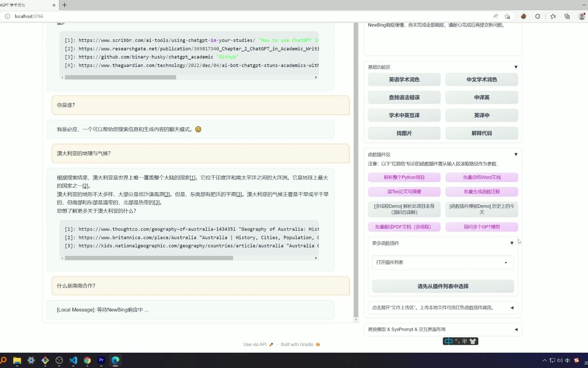Open the cookie extension icon
This screenshot has width=588, height=368.
coord(523,16)
